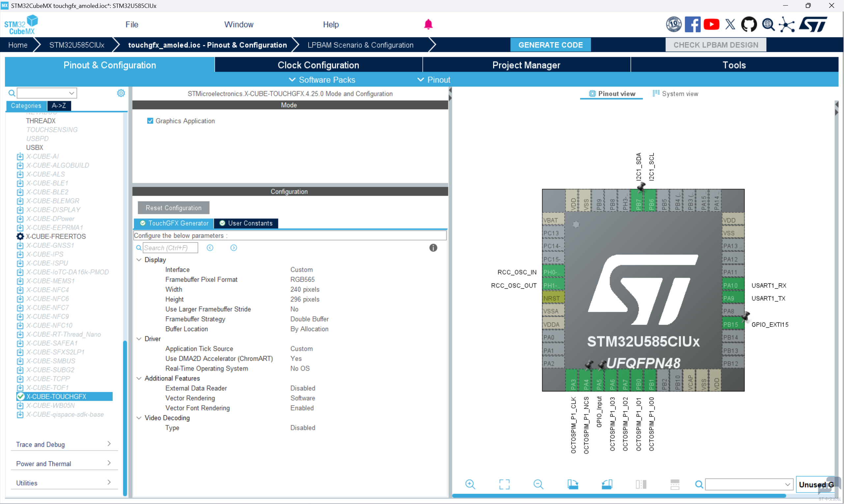Screen dimensions: 844x504
Task: Switch to System view
Action: tap(675, 94)
